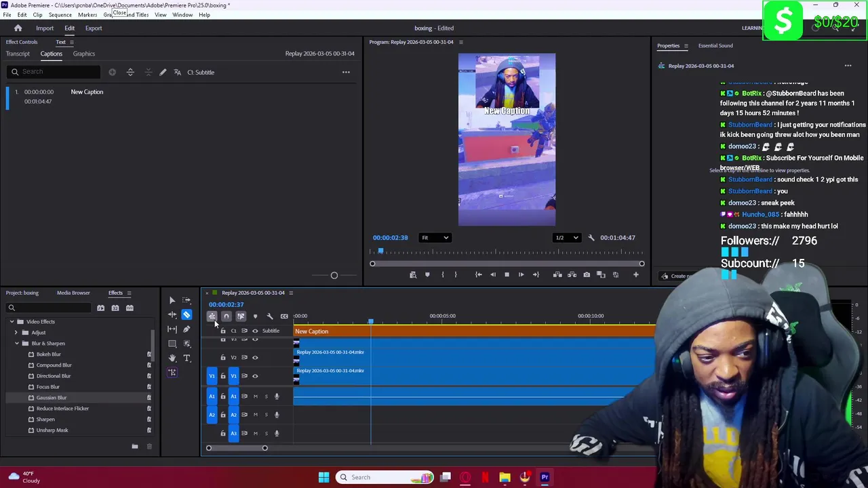This screenshot has height=488, width=868.
Task: Click Mark In bracket in Program Monitor
Action: (x=442, y=274)
